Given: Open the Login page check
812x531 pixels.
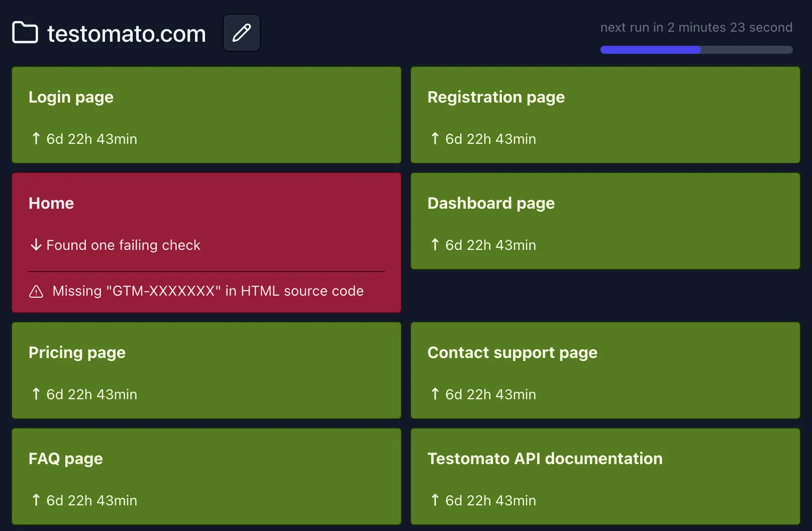Looking at the screenshot, I should tap(207, 115).
